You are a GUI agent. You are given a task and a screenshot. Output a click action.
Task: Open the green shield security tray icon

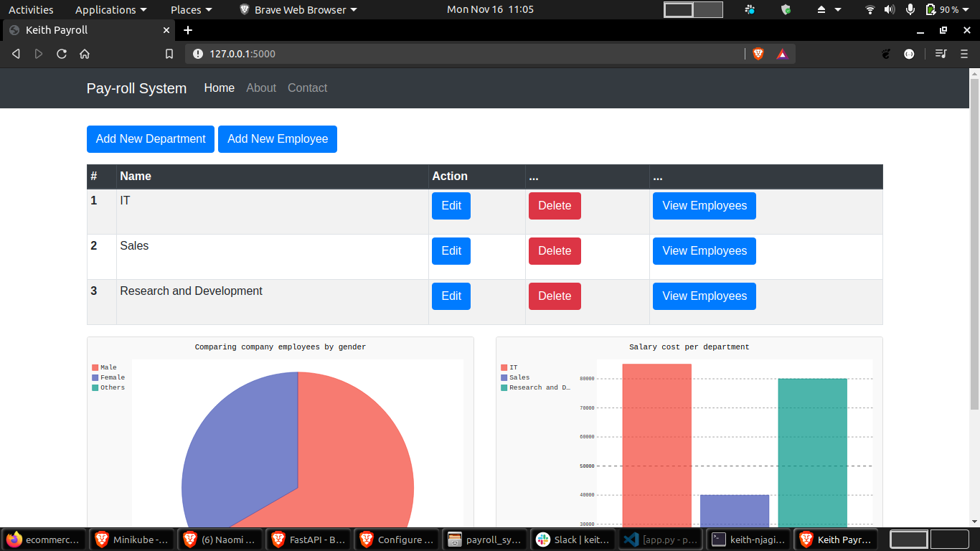tap(786, 9)
